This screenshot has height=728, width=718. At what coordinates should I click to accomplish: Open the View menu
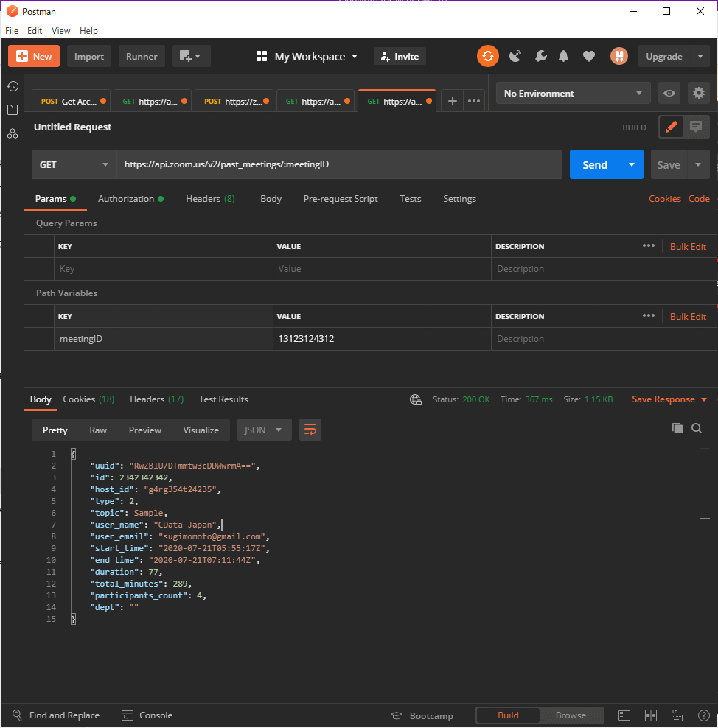point(61,31)
